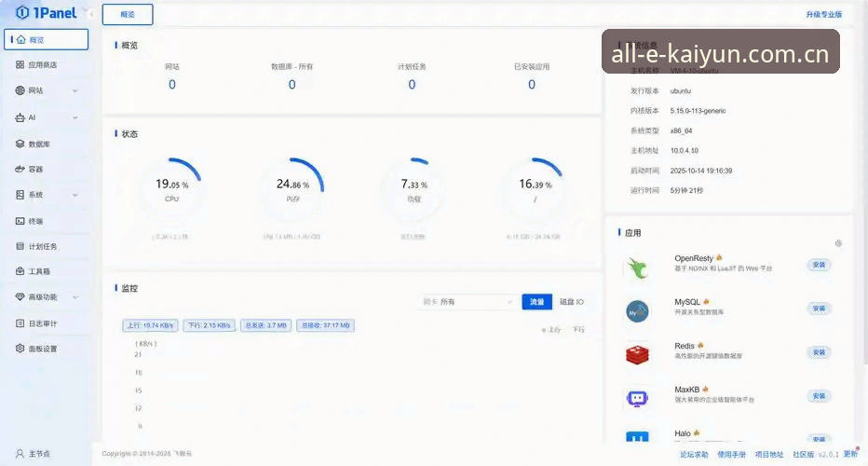Viewport: 868px width, 466px height.
Task: Open the Containers (容器) whale icon
Action: point(20,169)
